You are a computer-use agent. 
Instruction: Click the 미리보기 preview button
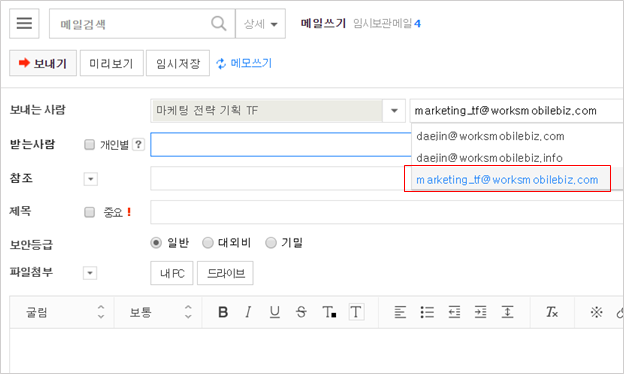[x=111, y=63]
